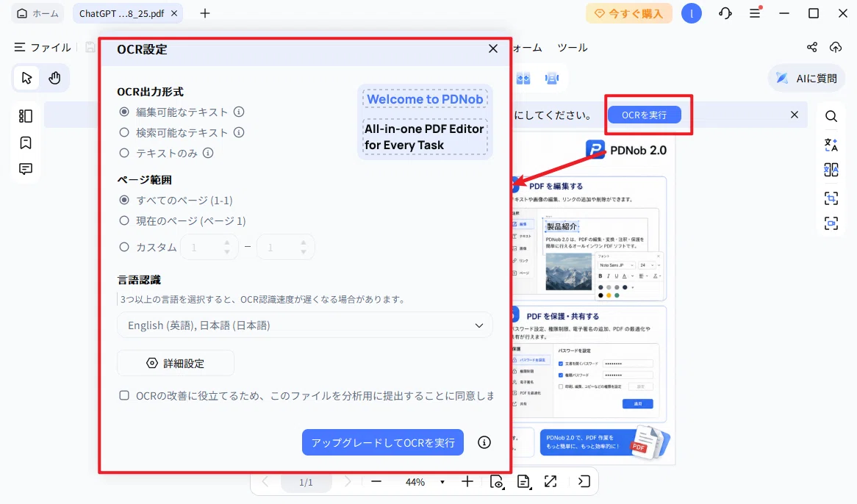Click the page view mode icon in bottom bar
The width and height of the screenshot is (857, 504).
497,482
